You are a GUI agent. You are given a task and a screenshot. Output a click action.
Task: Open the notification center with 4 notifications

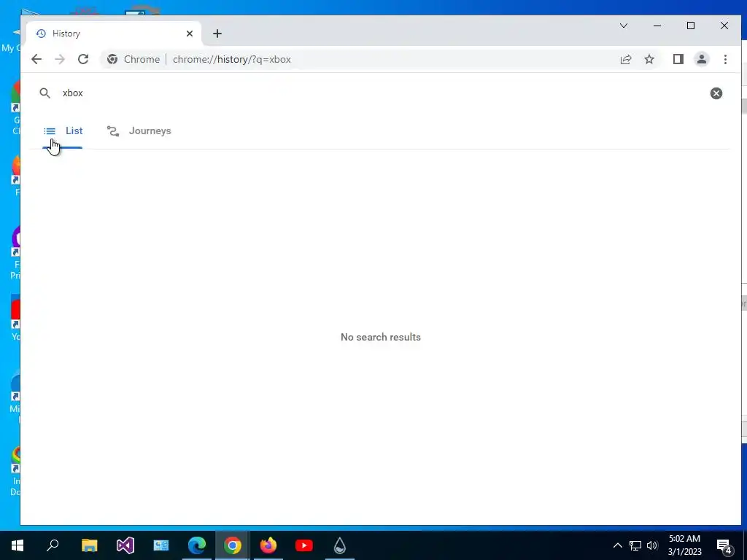pos(724,545)
